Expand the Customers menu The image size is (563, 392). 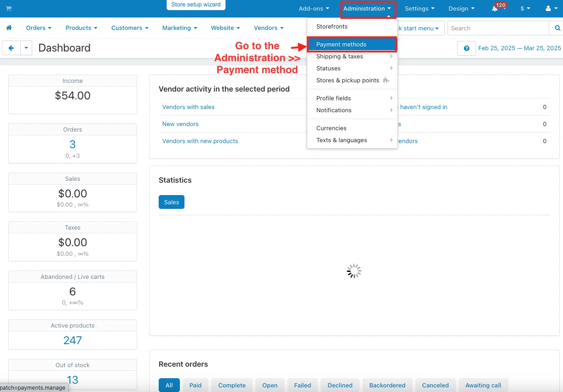coord(130,28)
